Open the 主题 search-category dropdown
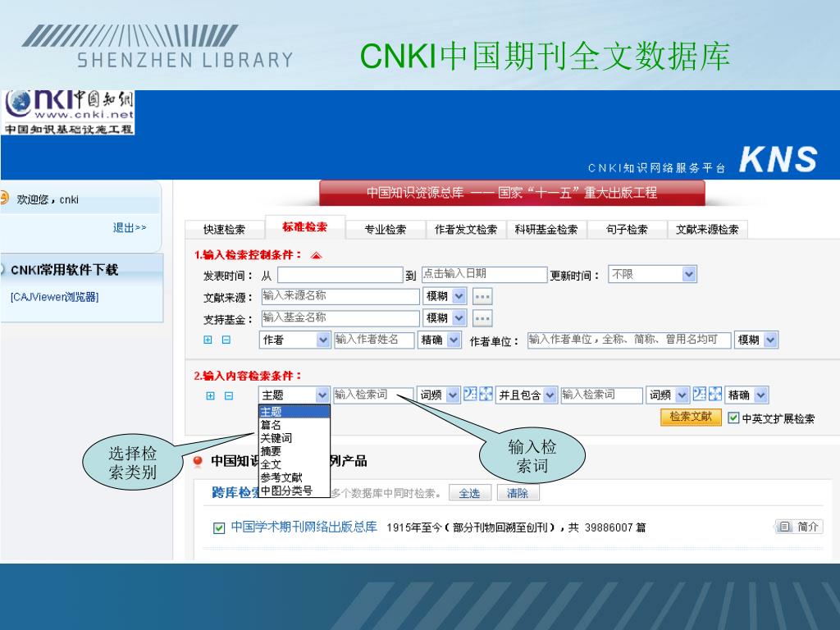This screenshot has height=630, width=840. 294,395
